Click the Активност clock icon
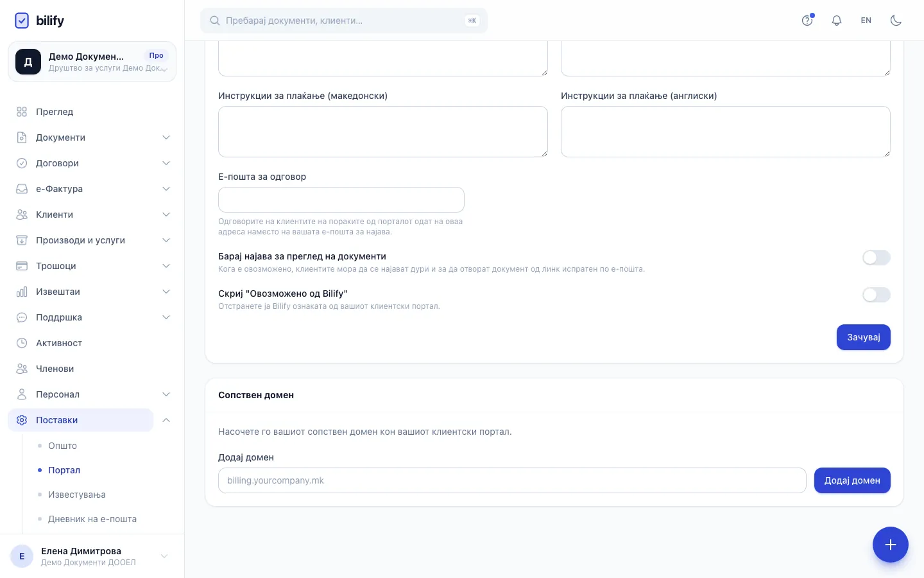The height and width of the screenshot is (578, 924). pos(22,343)
